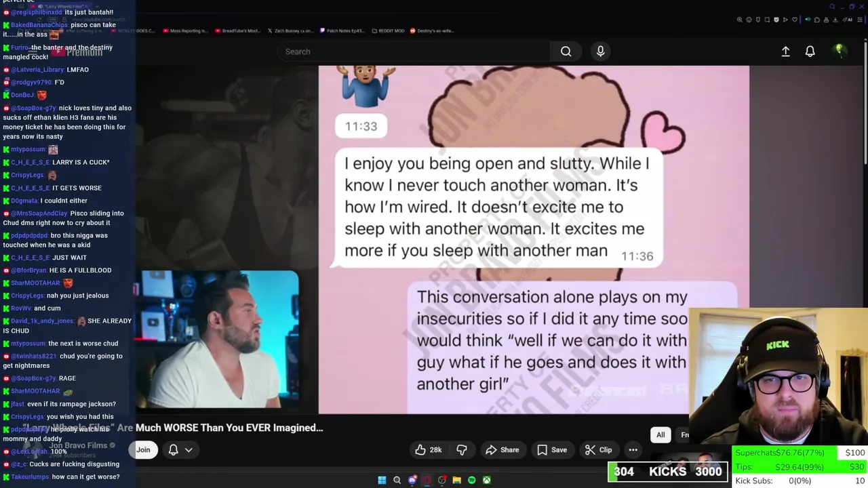Open the YouTube account avatar menu
This screenshot has height=488, width=868.
coord(839,51)
